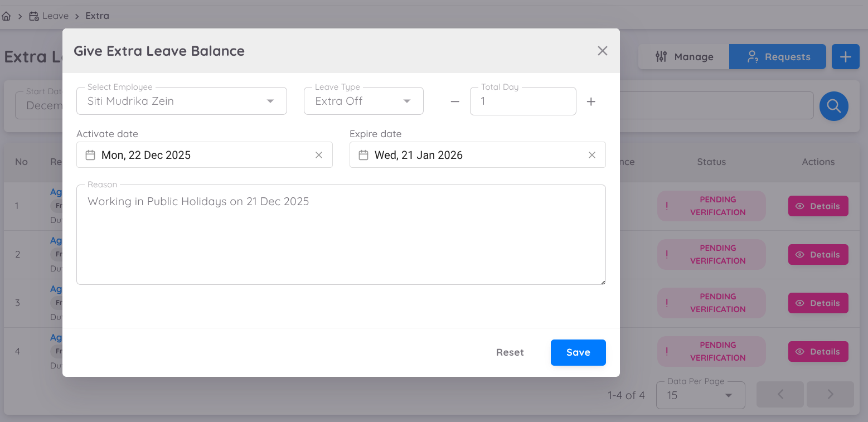Image resolution: width=868 pixels, height=422 pixels.
Task: Reset the extra leave form
Action: 510,352
